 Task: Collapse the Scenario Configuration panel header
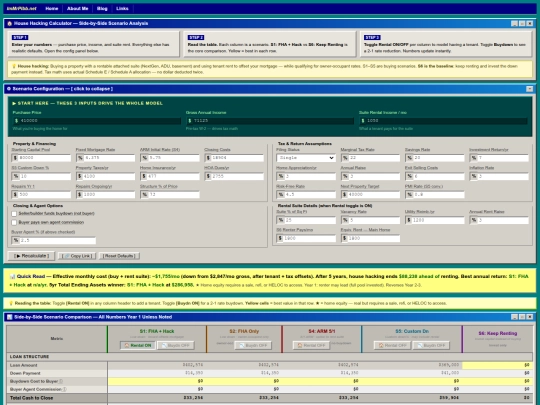point(270,89)
